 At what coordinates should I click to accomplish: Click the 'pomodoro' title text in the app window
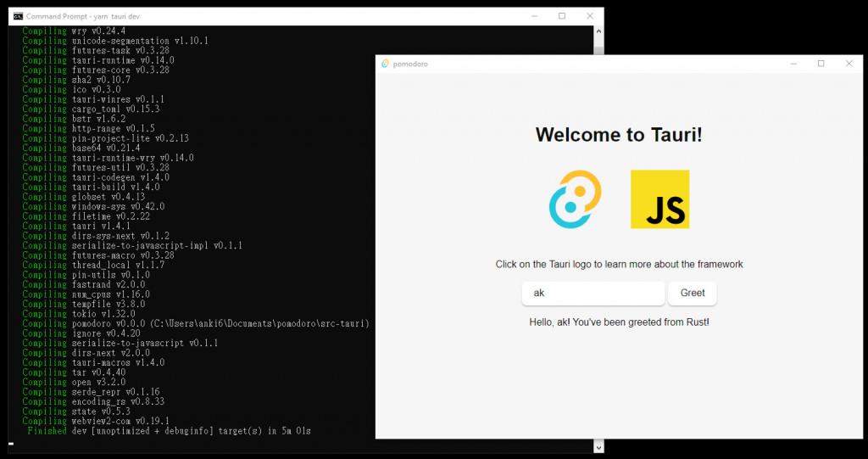(410, 64)
